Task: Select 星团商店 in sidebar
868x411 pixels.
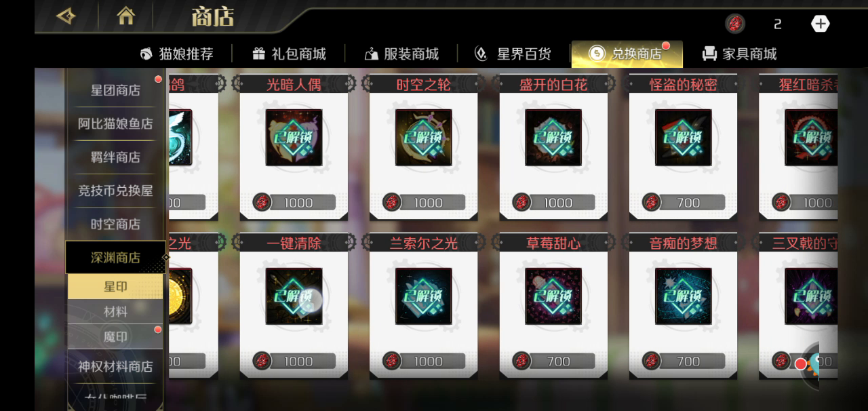Action: click(115, 90)
